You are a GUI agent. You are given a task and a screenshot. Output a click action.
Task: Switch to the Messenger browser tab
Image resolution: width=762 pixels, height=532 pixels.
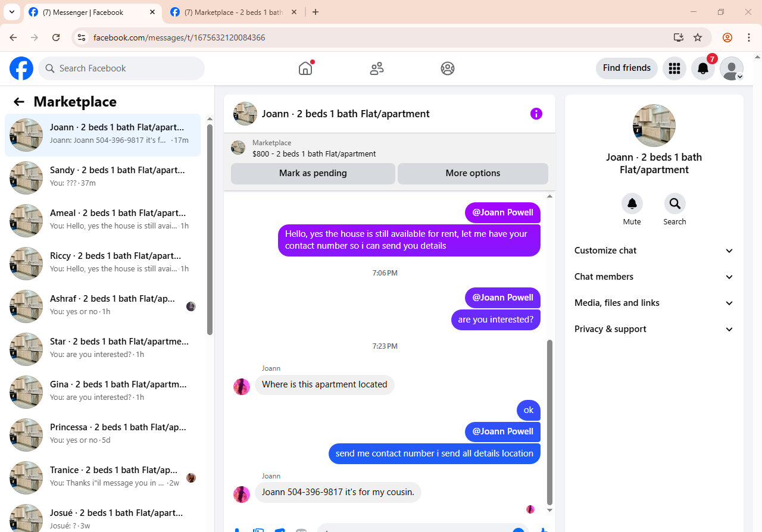point(92,12)
